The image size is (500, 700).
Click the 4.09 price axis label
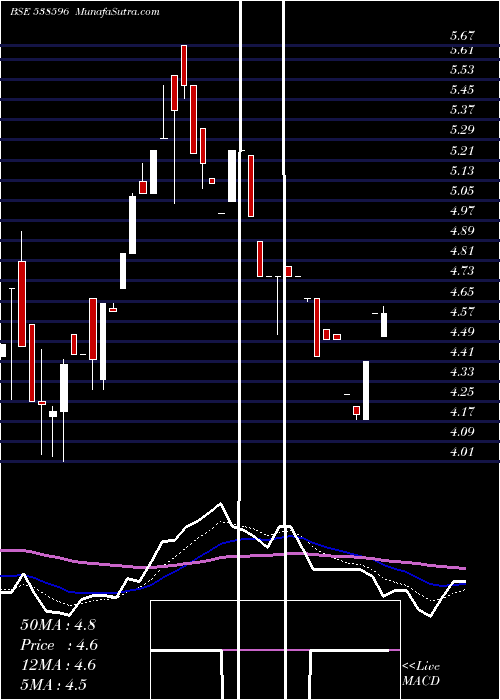click(x=462, y=432)
